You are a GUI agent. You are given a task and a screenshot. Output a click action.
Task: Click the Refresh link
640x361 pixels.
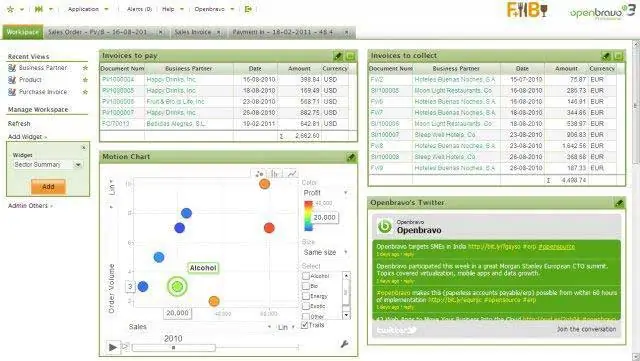click(x=19, y=123)
